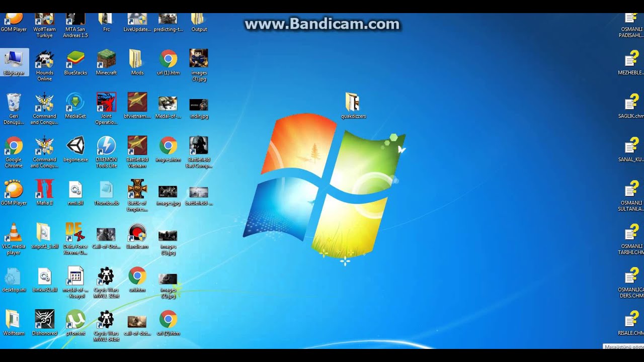Launch the Minecraft shortcut

(106, 62)
